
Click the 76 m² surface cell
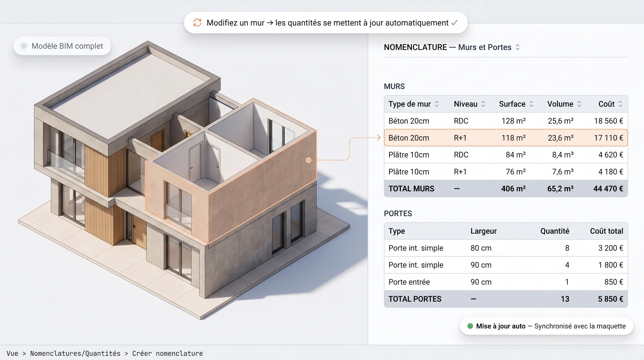516,172
